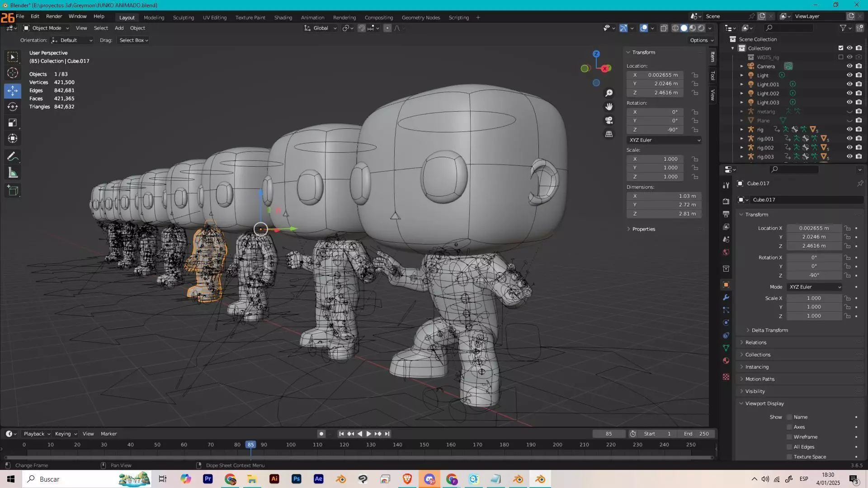Screen dimensions: 868x488
Task: Select the Add Cube tool
Action: pyautogui.click(x=13, y=191)
